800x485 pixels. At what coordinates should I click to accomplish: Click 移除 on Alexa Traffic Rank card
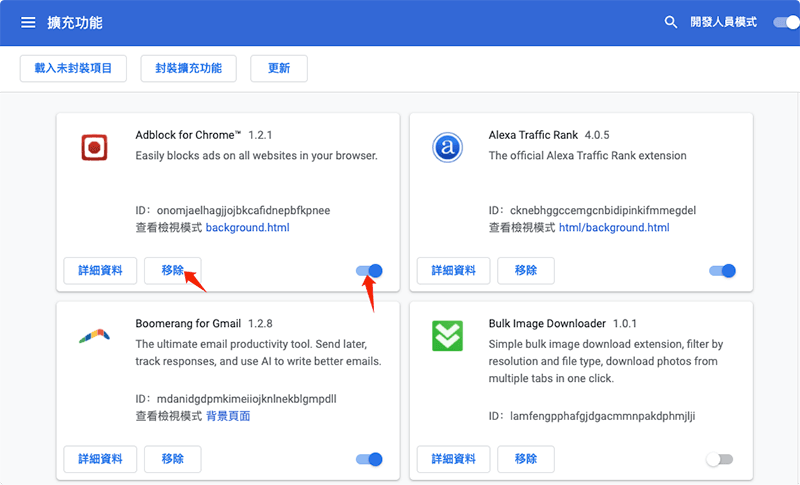(526, 270)
